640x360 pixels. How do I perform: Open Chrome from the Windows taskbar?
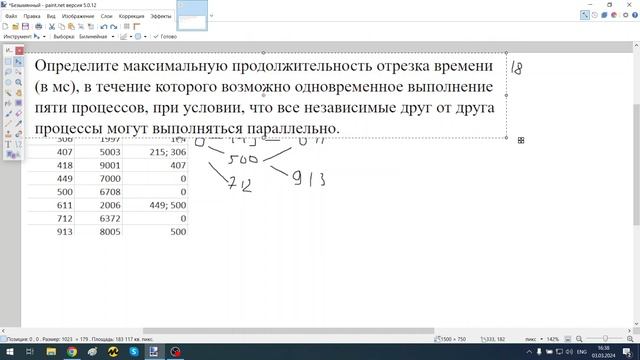coord(72,352)
